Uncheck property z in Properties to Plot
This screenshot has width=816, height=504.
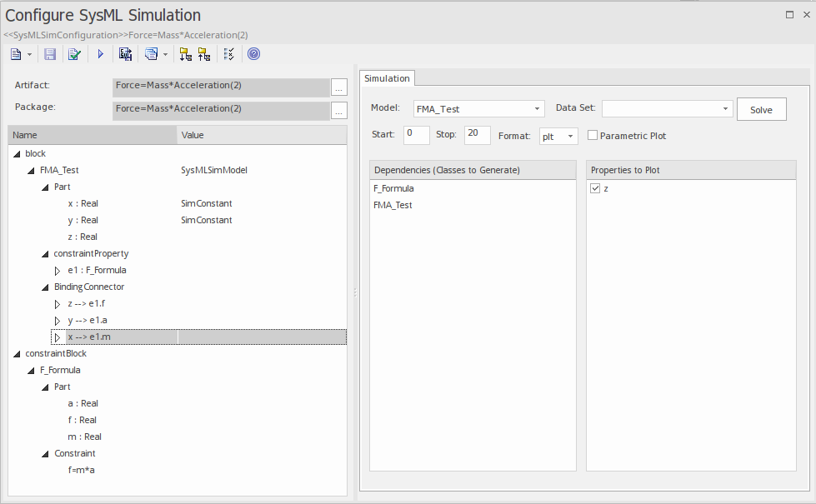click(x=595, y=189)
